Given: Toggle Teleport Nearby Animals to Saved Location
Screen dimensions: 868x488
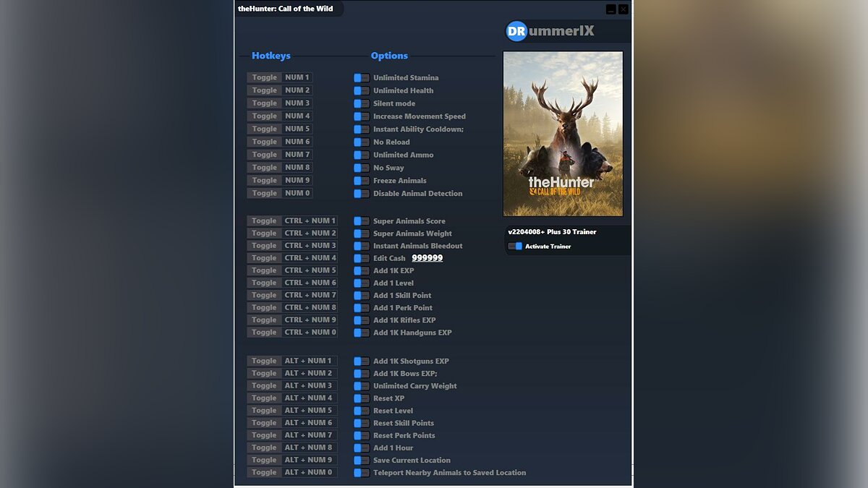Looking at the screenshot, I should coord(361,473).
